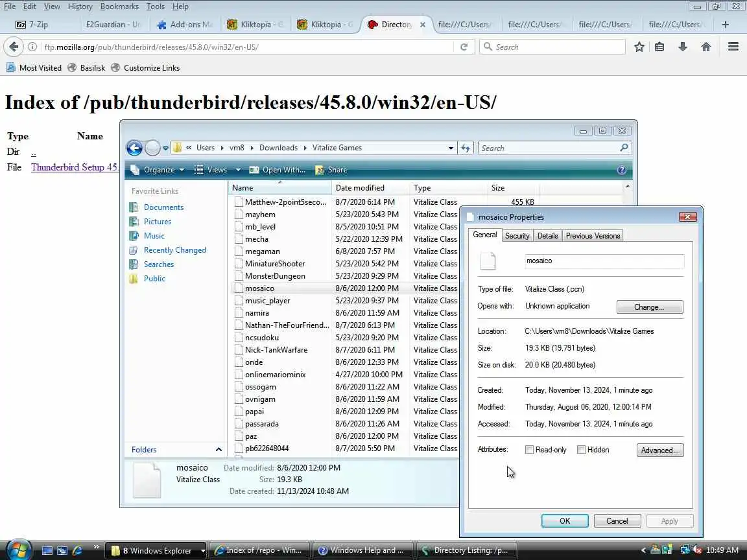This screenshot has width=747, height=560.
Task: Reload the page in browser
Action: coord(464,47)
